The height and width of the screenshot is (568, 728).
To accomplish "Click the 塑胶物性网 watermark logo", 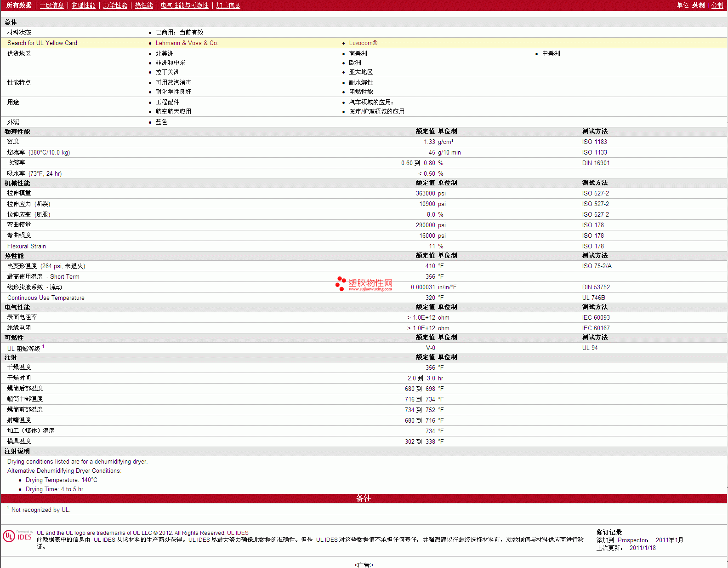I will click(364, 284).
